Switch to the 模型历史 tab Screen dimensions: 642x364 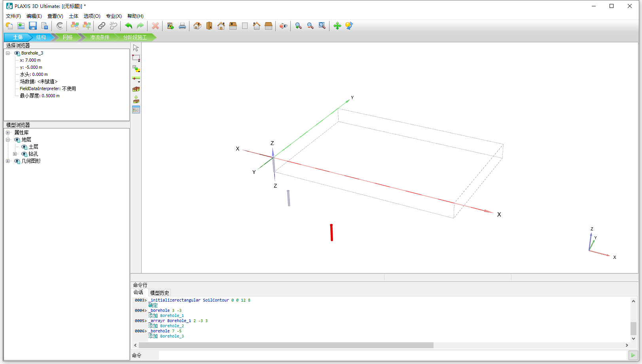click(159, 293)
